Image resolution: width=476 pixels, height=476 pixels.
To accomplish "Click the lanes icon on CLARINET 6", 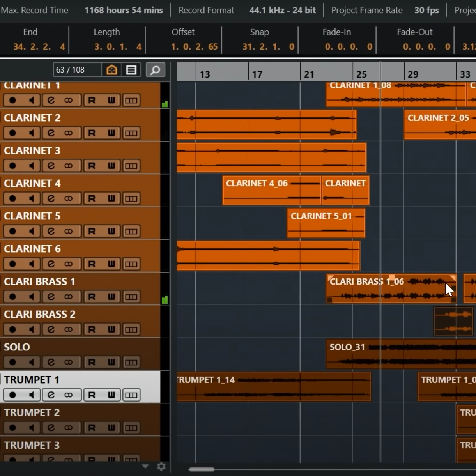I will [131, 264].
